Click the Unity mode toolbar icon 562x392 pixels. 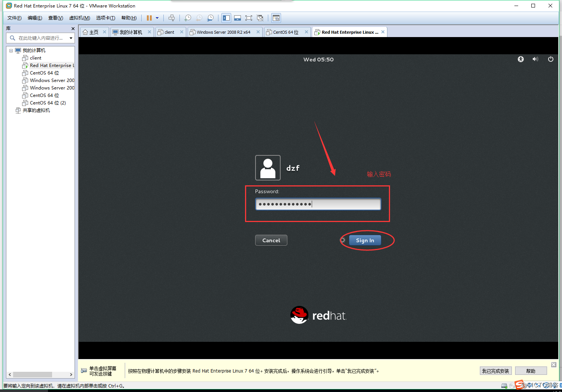[x=260, y=18]
